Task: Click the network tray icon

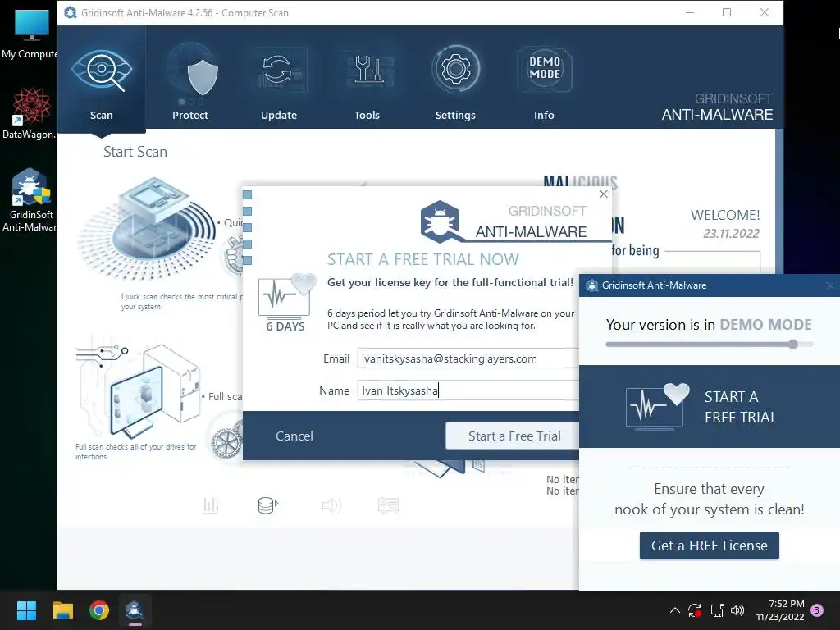Action: coord(717,610)
